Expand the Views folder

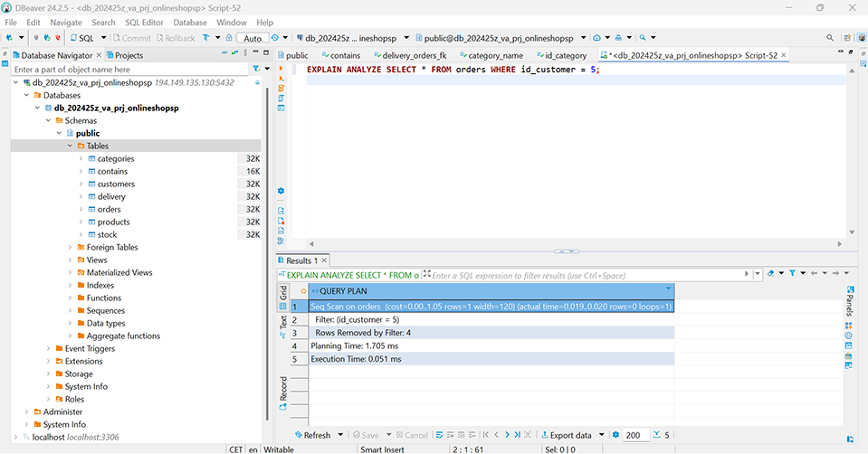point(70,260)
